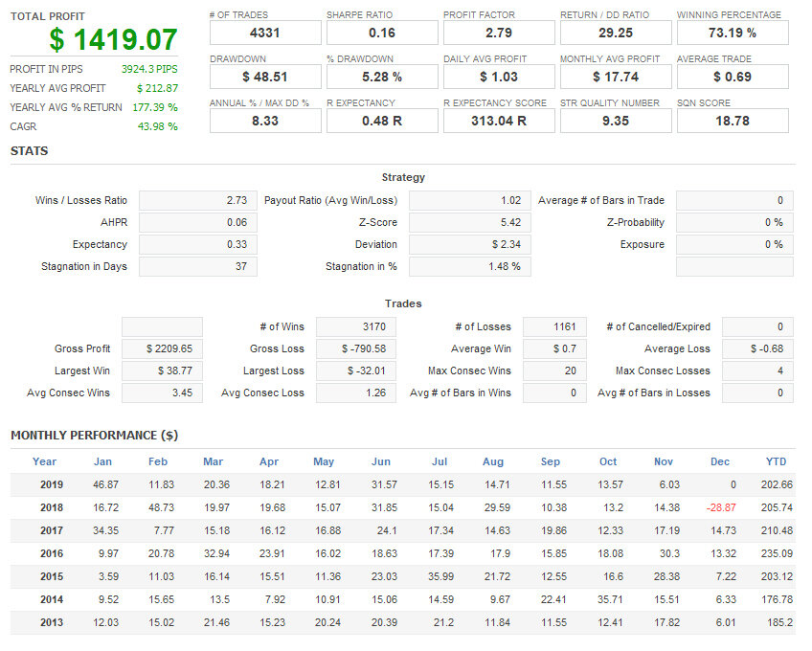The height and width of the screenshot is (651, 812).
Task: Click Max Consec Losses field 4
Action: [757, 370]
